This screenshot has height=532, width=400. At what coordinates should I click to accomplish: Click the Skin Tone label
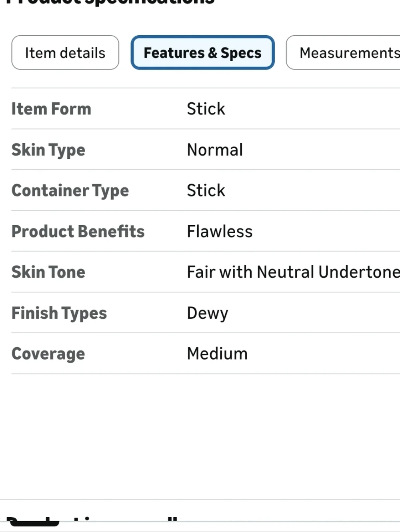(48, 272)
